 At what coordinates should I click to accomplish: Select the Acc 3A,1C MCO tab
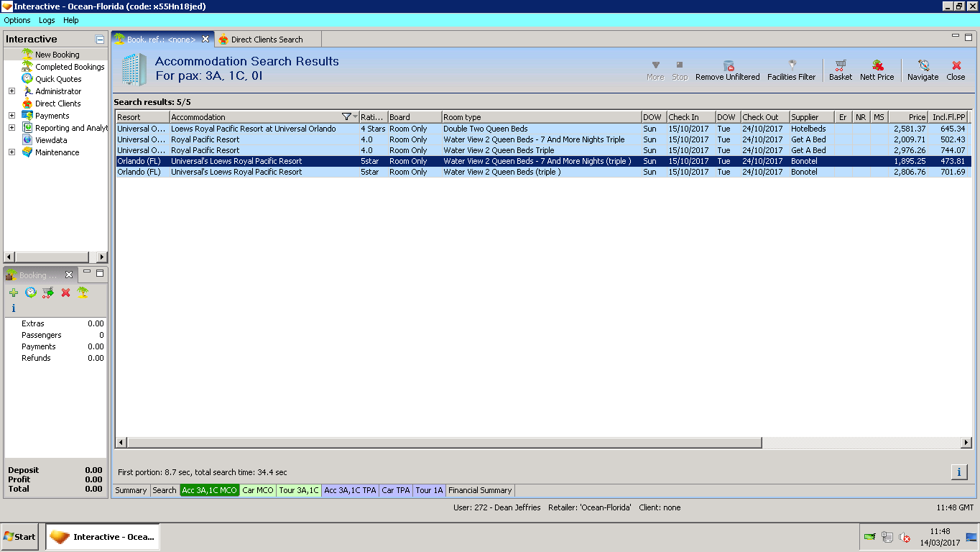tap(209, 490)
